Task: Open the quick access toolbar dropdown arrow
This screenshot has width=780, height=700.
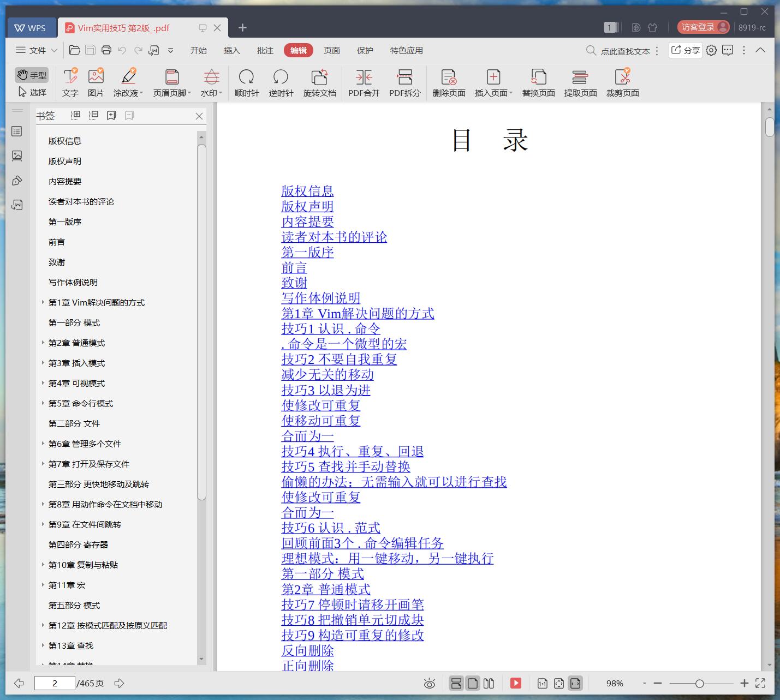Action: (x=170, y=50)
